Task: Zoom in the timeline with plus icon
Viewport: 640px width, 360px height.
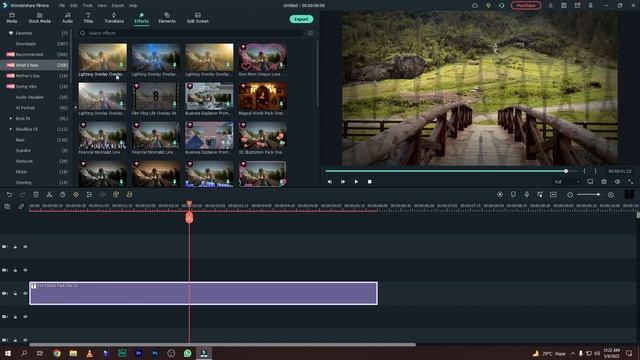Action: coord(611,195)
